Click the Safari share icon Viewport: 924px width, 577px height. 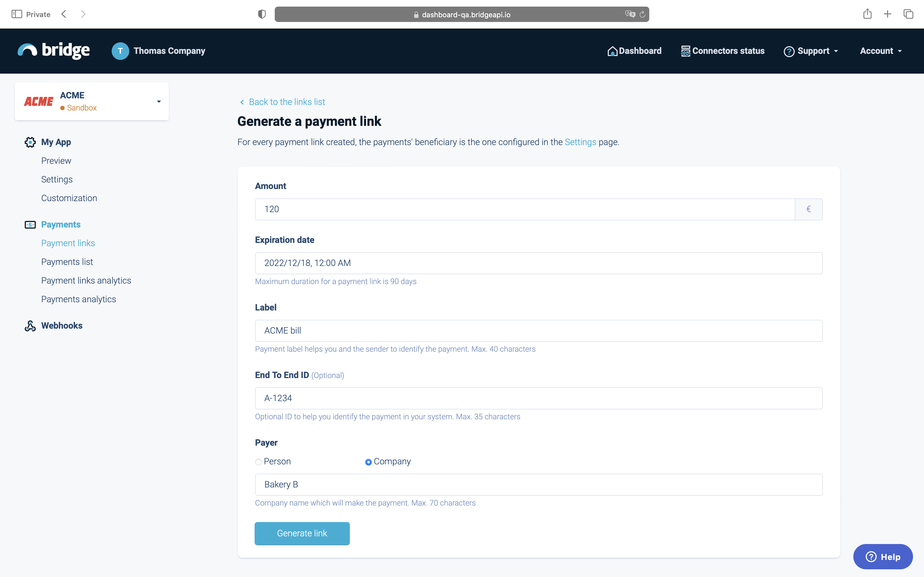(x=867, y=14)
